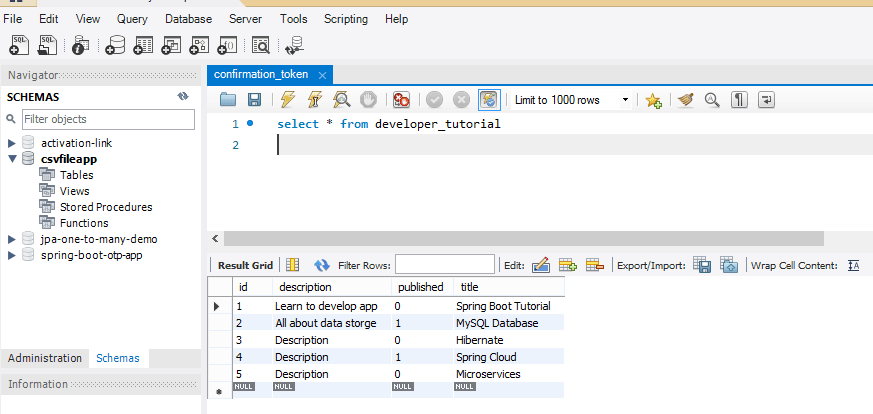Click the Result Grid button
The height and width of the screenshot is (414, 873).
coord(245,265)
